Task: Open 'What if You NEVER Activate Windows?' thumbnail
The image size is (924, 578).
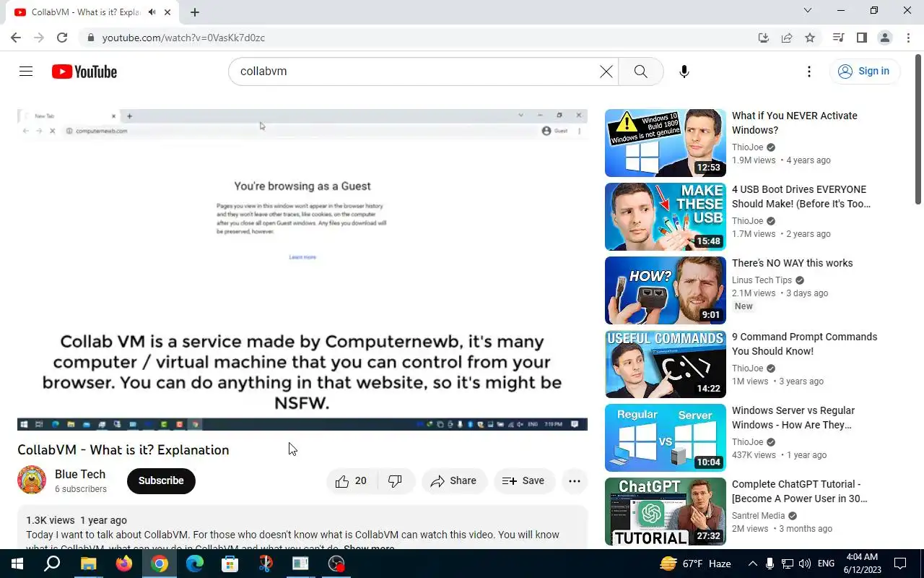Action: [666, 143]
